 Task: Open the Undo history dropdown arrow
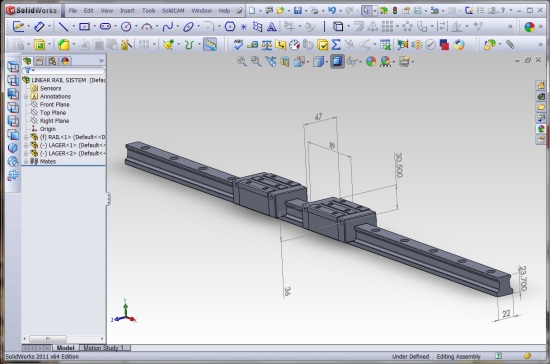[x=340, y=11]
